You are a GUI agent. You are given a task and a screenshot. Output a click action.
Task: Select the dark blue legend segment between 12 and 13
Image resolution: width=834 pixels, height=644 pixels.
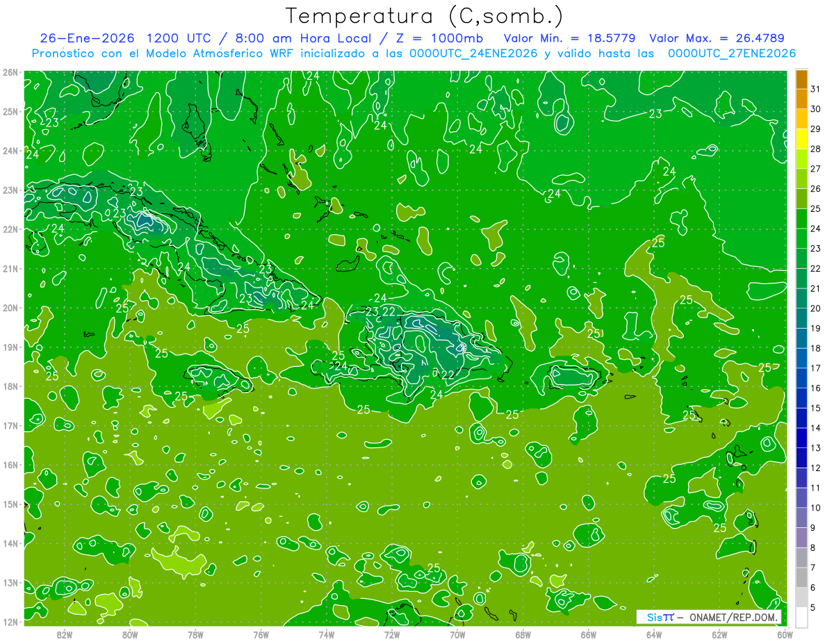(x=801, y=459)
